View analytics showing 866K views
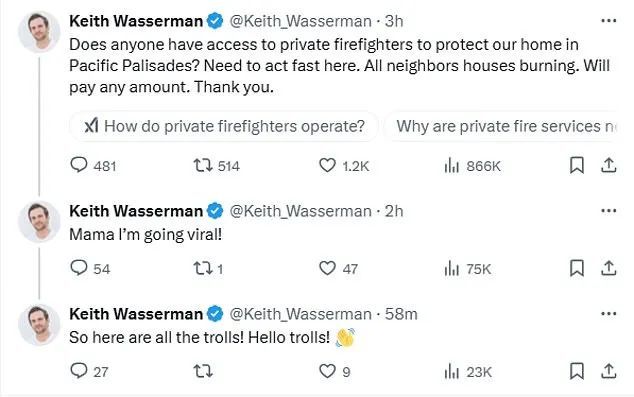634x397 pixels. 472,166
